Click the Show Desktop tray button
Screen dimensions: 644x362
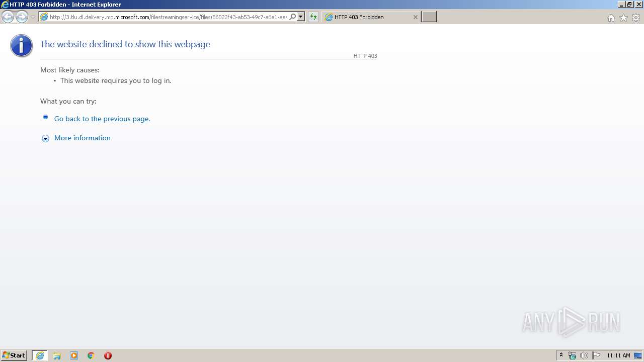[x=638, y=355]
